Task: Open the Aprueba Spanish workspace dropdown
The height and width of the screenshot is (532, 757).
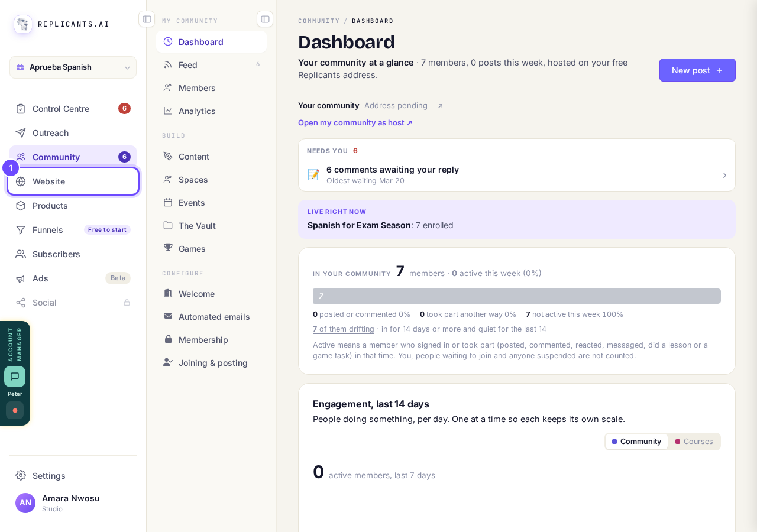Action: pos(73,67)
